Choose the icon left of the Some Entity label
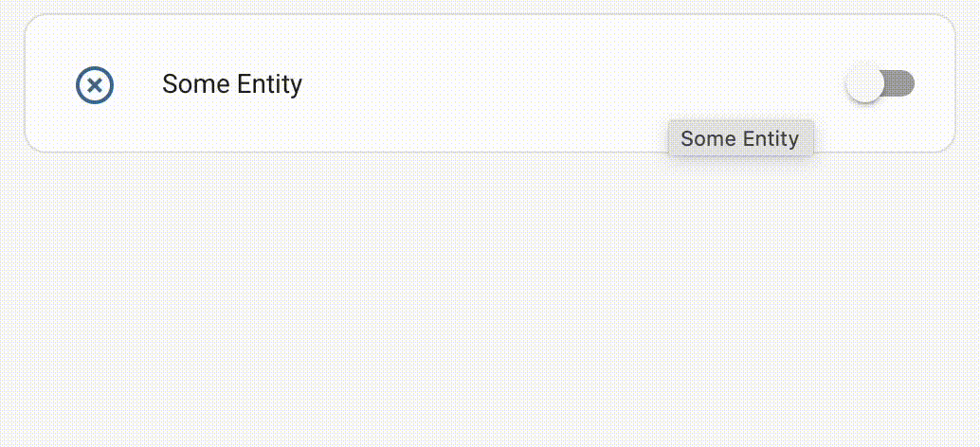The height and width of the screenshot is (447, 980). (95, 85)
